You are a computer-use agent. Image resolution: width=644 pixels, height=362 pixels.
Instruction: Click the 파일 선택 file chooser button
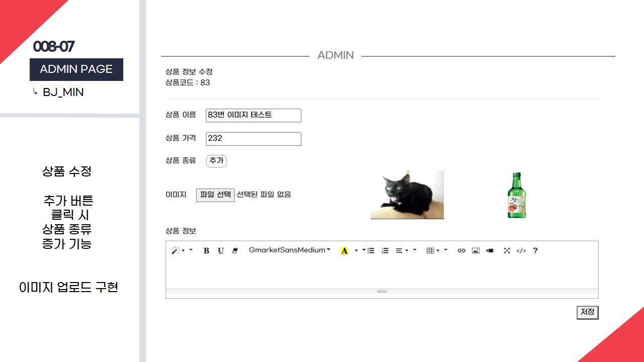click(x=215, y=195)
